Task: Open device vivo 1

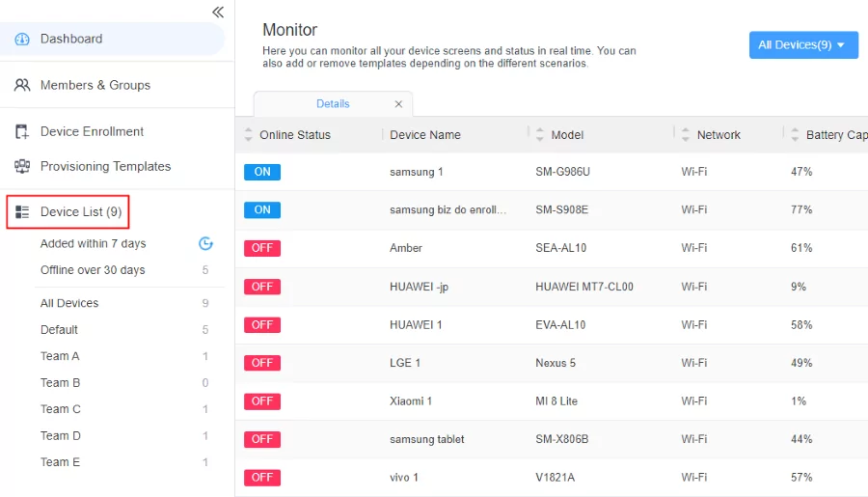Action: click(x=404, y=478)
